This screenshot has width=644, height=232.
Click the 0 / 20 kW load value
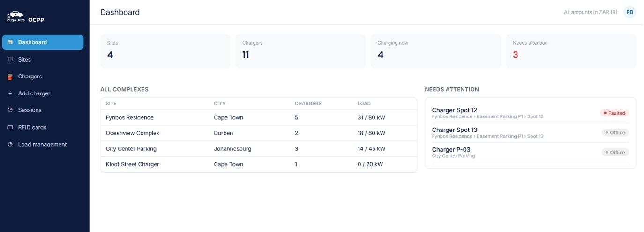click(370, 164)
